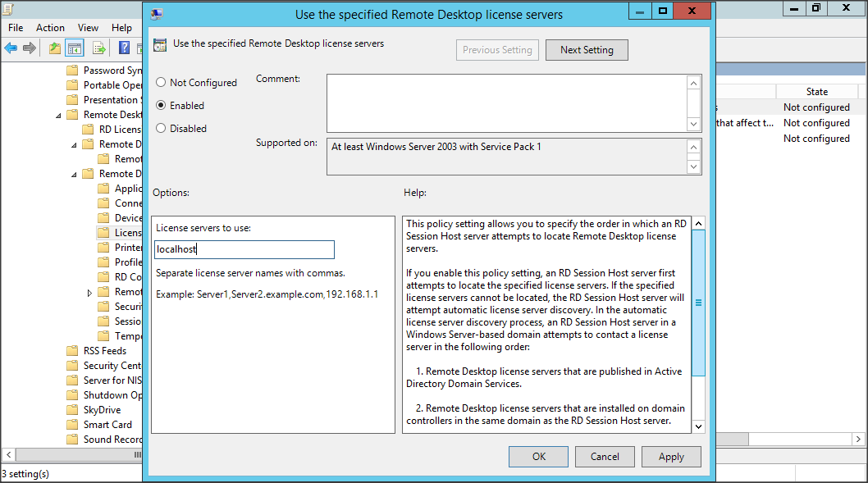Viewport: 868px width, 483px height.
Task: Open the View menu
Action: [x=88, y=28]
